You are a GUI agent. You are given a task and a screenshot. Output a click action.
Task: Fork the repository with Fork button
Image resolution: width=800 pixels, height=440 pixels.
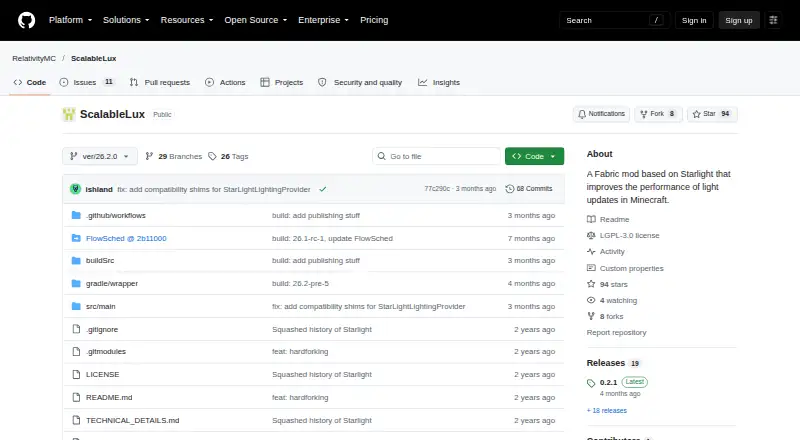point(658,114)
